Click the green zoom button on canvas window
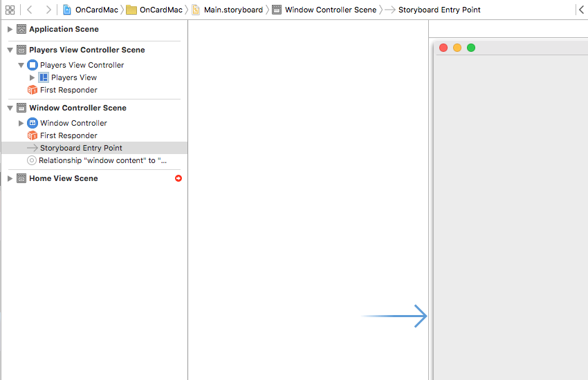 [x=471, y=48]
